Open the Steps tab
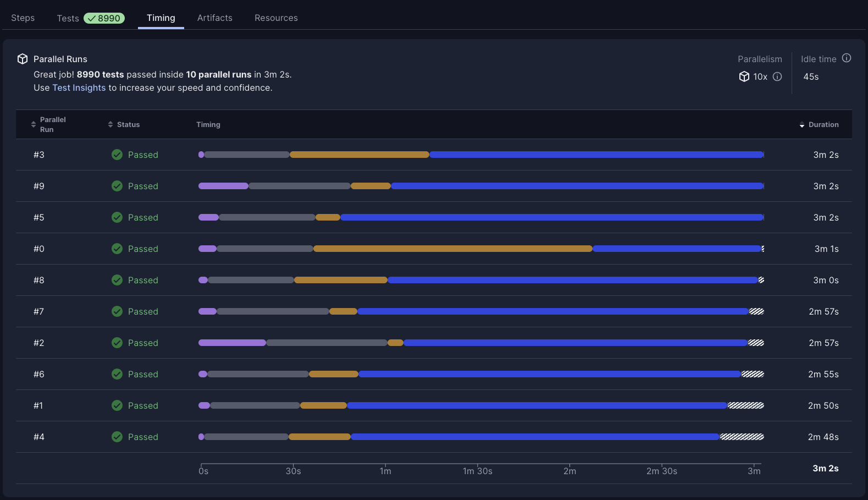Viewport: 868px width, 500px height. (23, 18)
